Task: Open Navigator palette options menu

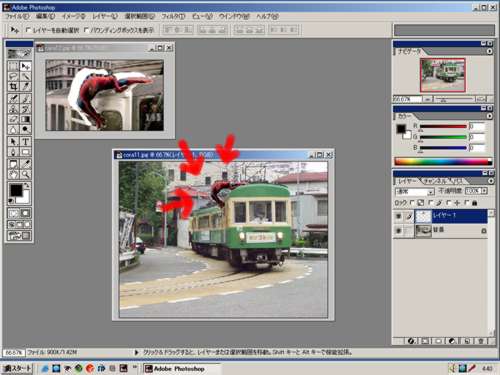Action: pyautogui.click(x=489, y=51)
